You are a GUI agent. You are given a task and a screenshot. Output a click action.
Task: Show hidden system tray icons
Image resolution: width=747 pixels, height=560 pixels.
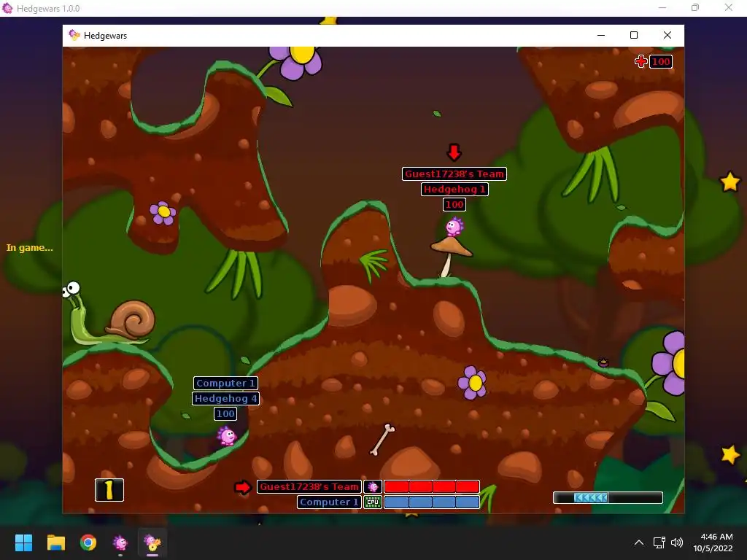[x=639, y=542]
